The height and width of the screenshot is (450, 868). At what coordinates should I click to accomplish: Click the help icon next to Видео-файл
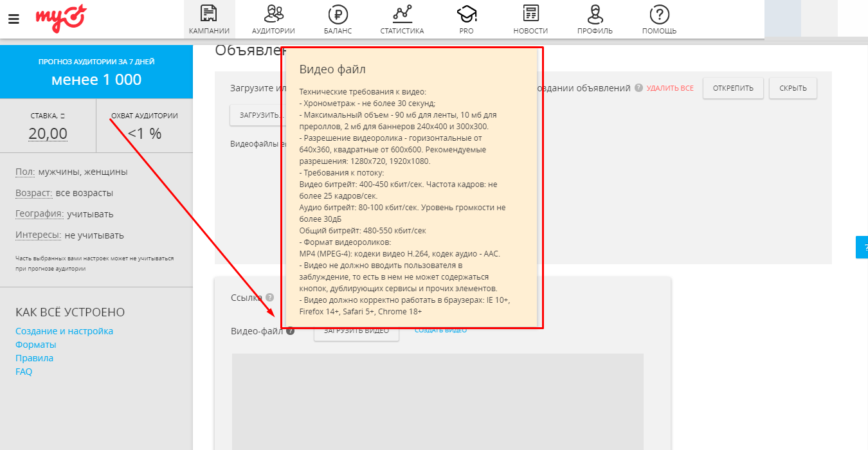click(291, 331)
